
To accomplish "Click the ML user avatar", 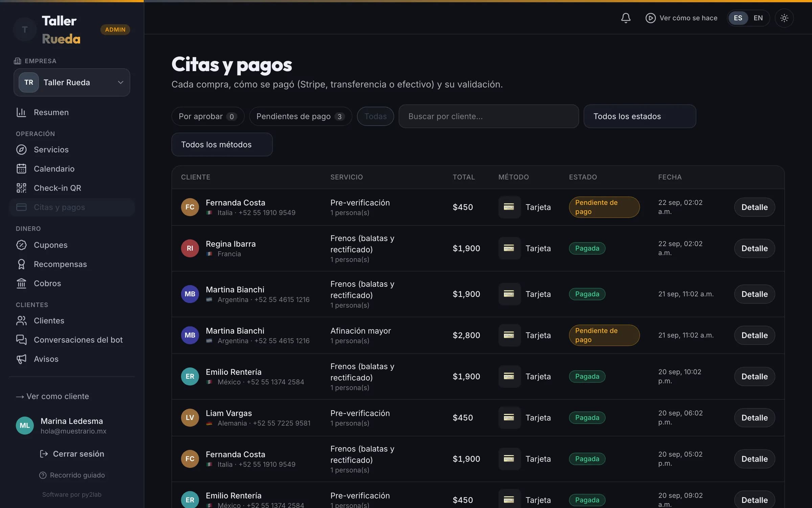I will click(x=25, y=425).
